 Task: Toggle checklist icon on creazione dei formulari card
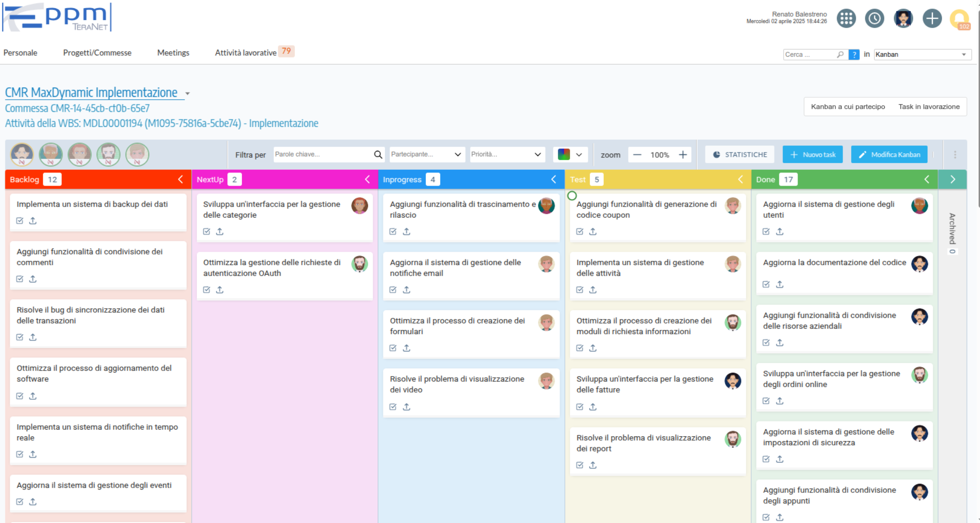pyautogui.click(x=393, y=348)
